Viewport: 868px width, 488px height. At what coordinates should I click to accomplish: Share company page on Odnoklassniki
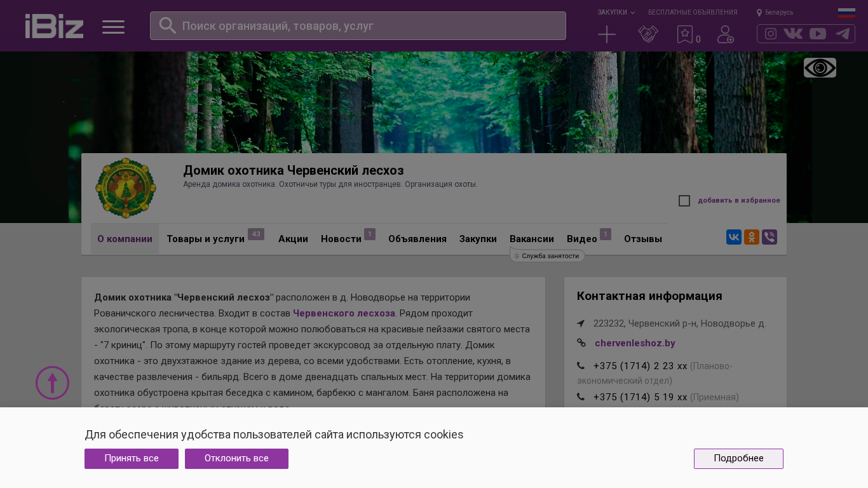(x=752, y=237)
